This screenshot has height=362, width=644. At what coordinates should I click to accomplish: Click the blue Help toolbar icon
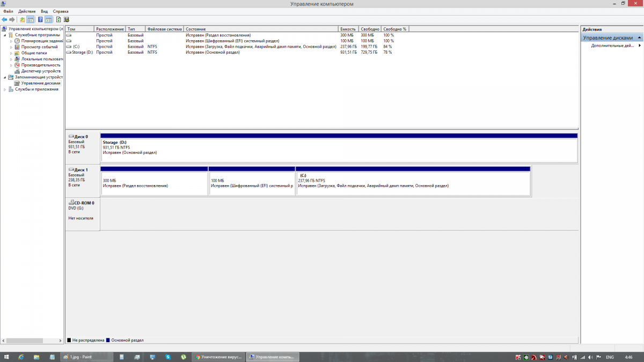click(x=40, y=19)
